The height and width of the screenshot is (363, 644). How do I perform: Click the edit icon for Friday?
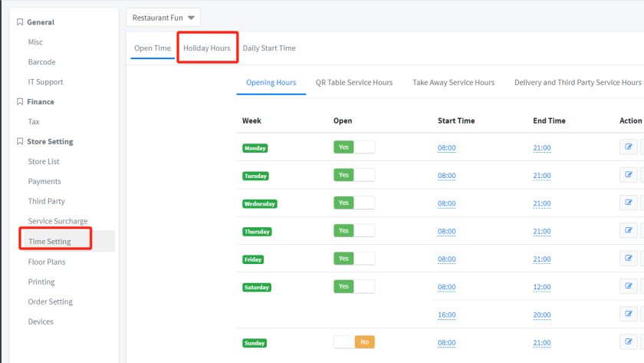629,259
